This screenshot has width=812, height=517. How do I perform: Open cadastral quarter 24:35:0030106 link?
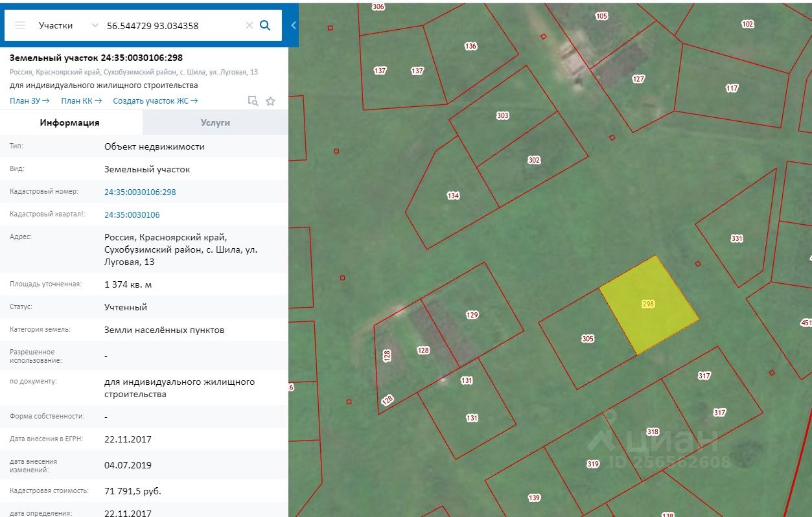[x=132, y=214]
